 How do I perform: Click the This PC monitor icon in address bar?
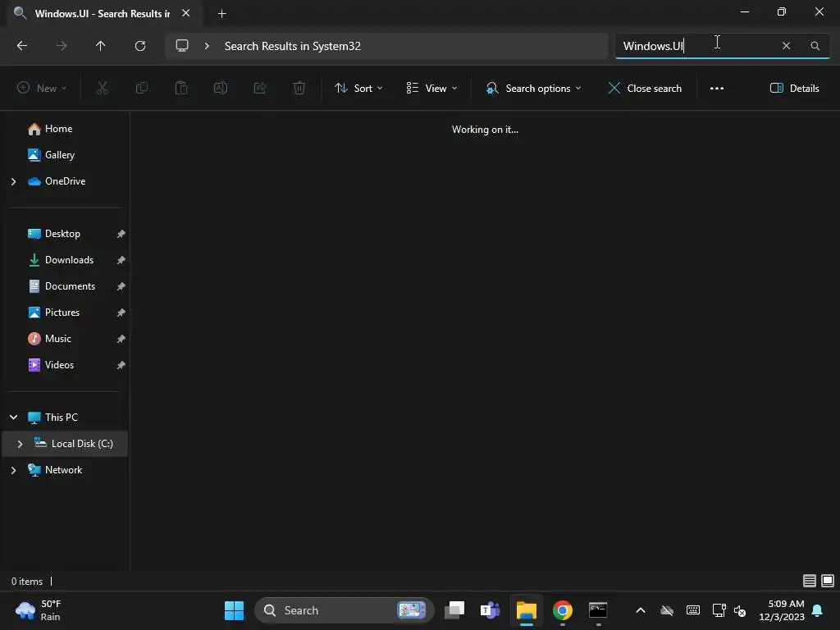(182, 46)
